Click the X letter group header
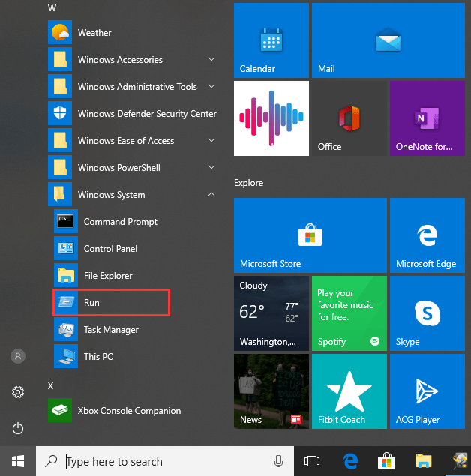471x476 pixels. [50, 386]
